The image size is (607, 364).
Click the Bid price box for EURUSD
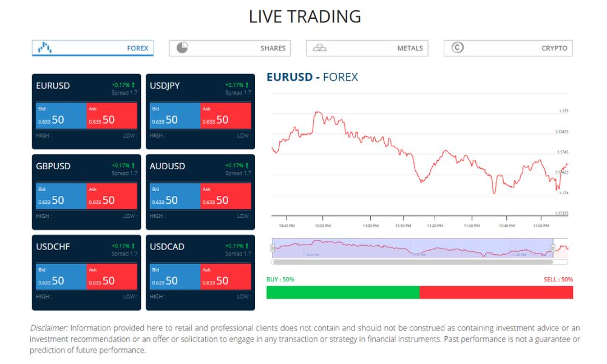[60, 115]
